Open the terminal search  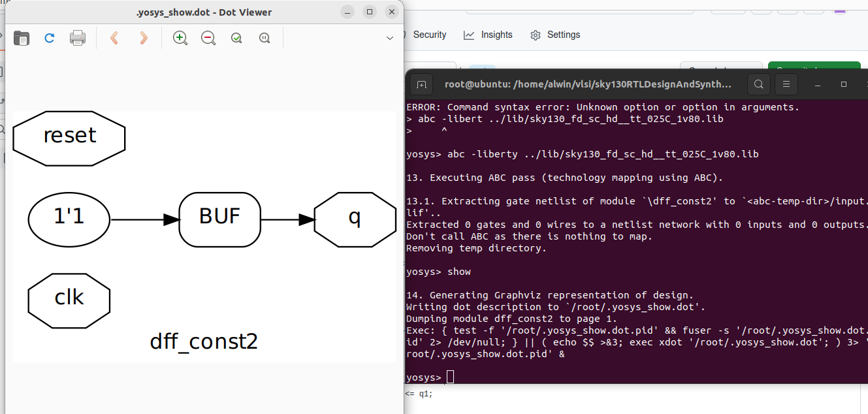click(758, 84)
